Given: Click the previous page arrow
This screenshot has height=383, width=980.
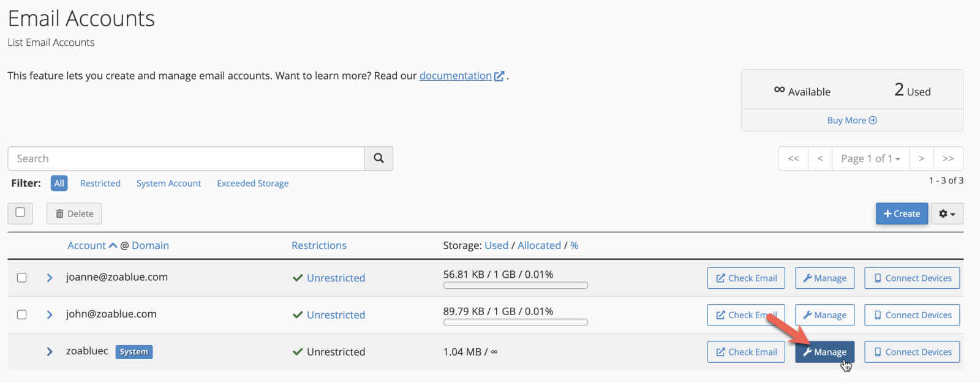Looking at the screenshot, I should click(x=820, y=158).
